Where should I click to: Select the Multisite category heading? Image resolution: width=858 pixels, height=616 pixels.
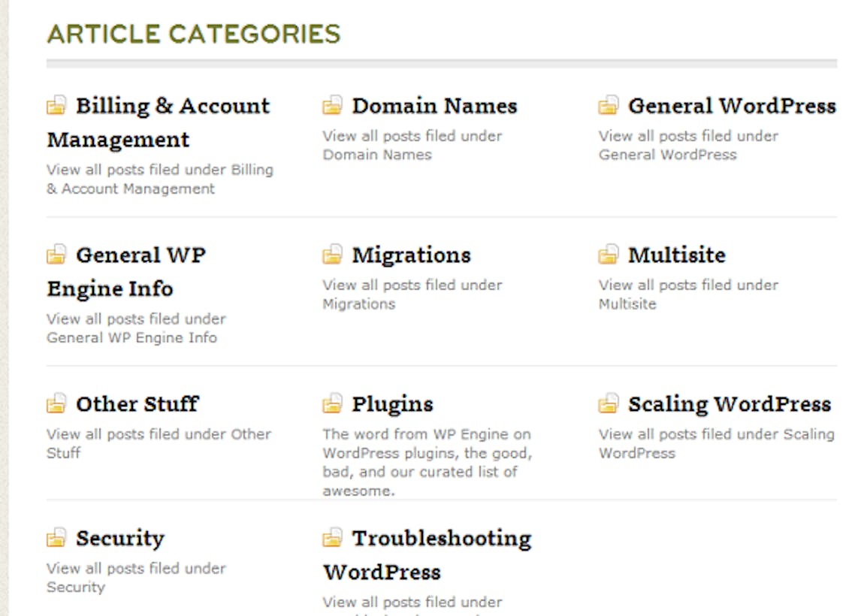tap(677, 255)
